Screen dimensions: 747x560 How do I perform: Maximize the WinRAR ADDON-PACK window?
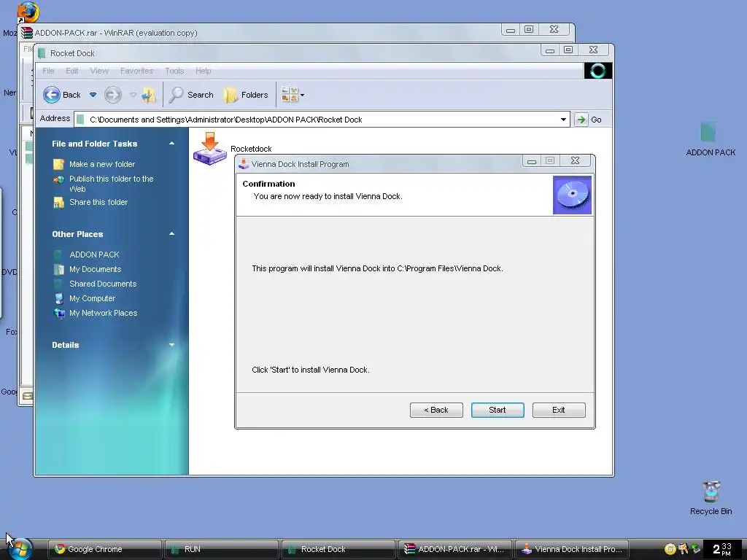point(529,29)
